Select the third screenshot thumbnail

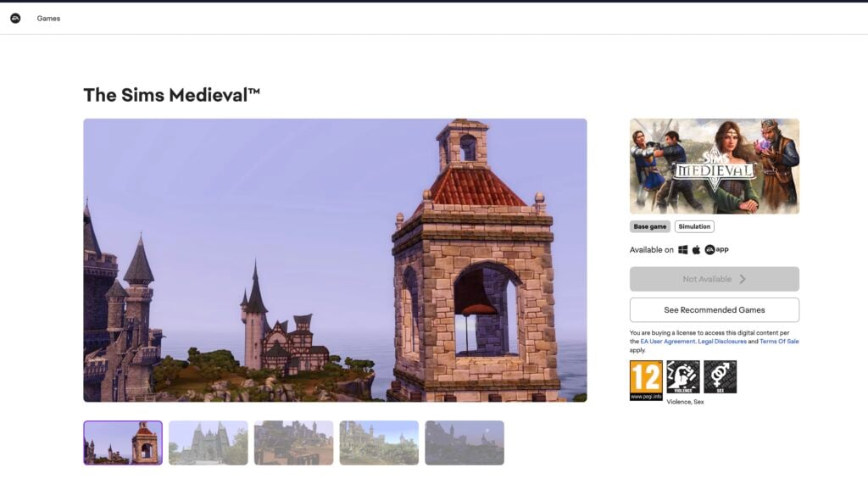293,443
